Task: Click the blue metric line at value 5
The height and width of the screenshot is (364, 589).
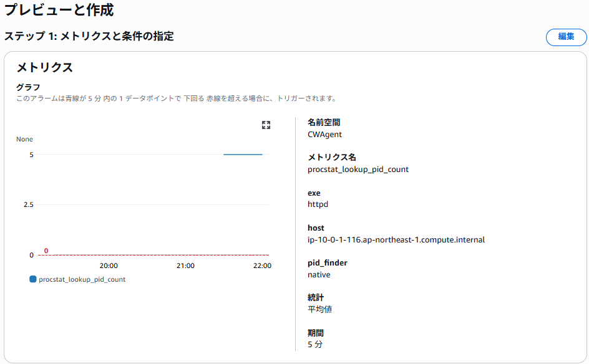Action: pyautogui.click(x=243, y=154)
